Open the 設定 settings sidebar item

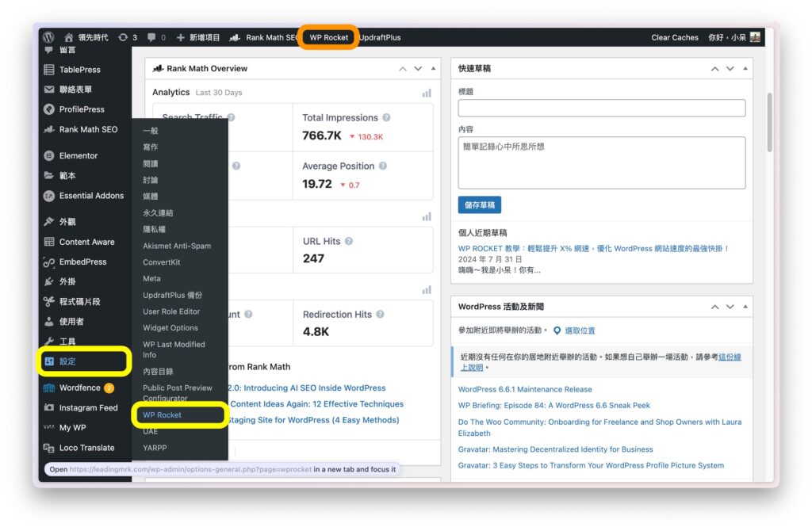[82, 361]
